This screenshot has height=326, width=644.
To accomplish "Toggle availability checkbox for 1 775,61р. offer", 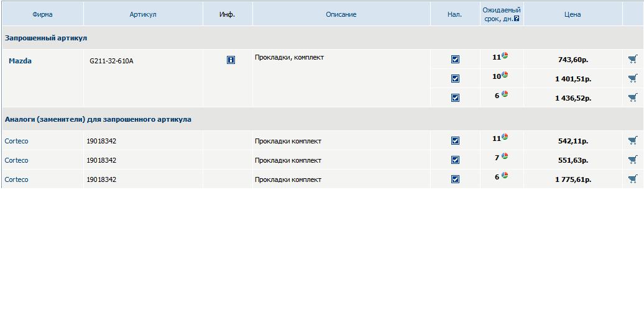I will 455,179.
